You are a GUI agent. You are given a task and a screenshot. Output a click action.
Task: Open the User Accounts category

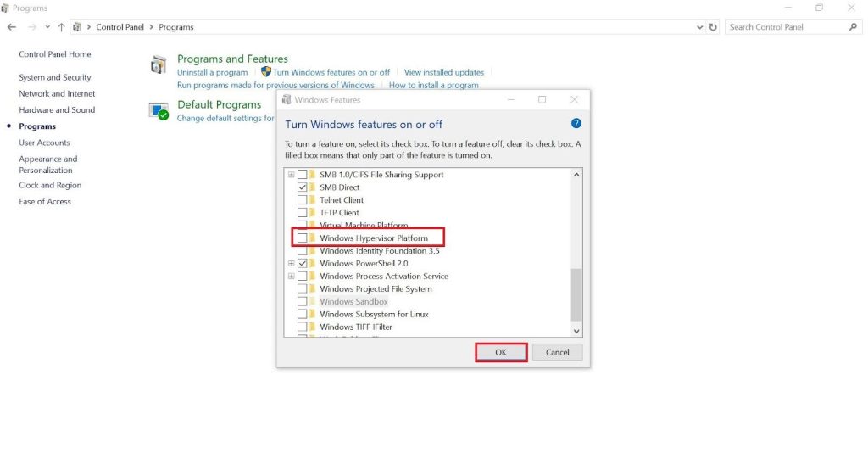(x=44, y=143)
